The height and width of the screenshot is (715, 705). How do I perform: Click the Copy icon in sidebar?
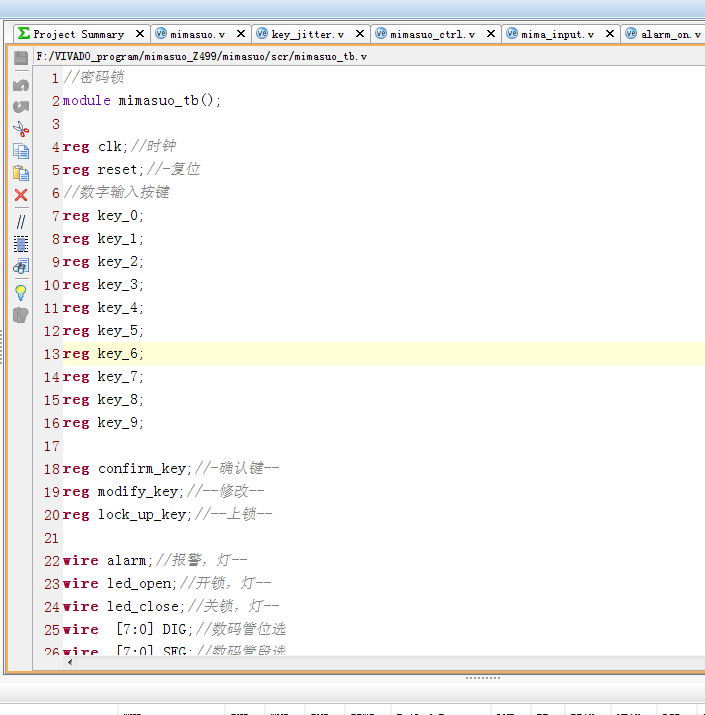[x=21, y=151]
